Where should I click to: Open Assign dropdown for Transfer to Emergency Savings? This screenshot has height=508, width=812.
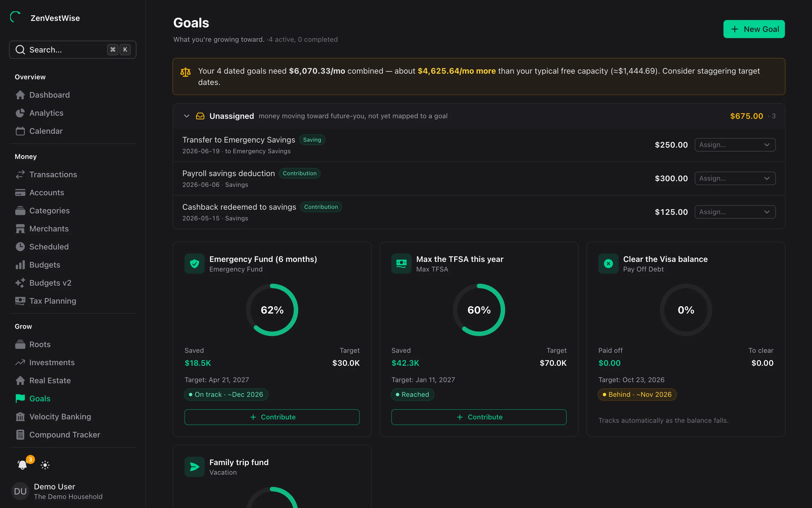pyautogui.click(x=735, y=145)
